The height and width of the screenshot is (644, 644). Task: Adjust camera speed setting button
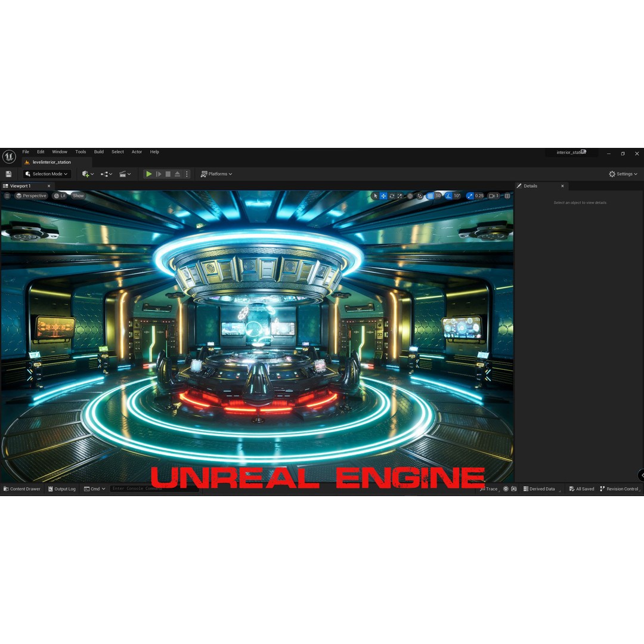tap(494, 196)
